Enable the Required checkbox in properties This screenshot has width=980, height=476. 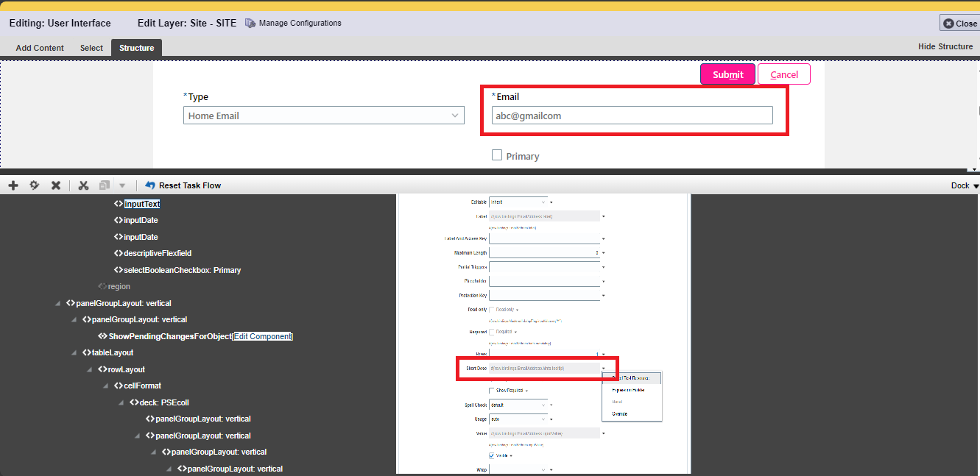[x=491, y=332]
